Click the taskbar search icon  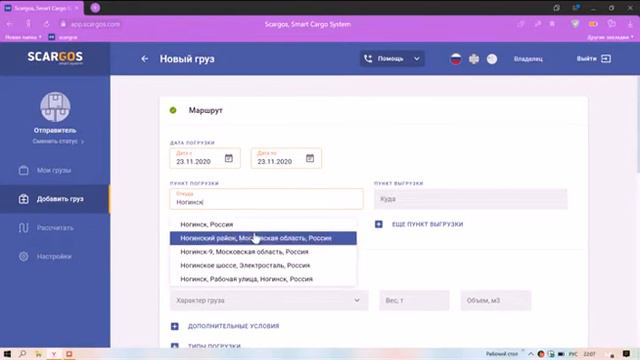[22, 354]
